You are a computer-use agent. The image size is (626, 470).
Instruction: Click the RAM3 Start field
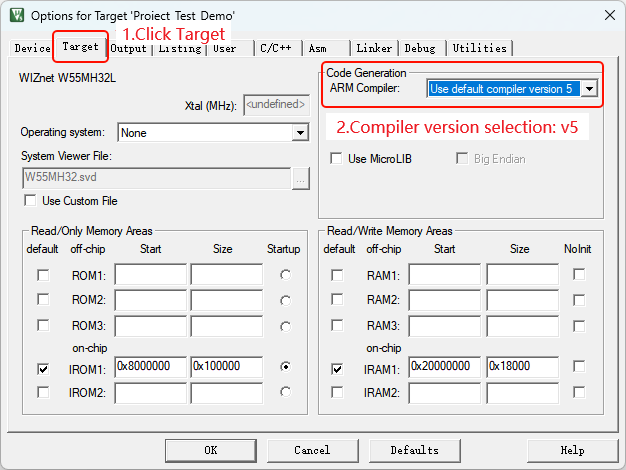(445, 326)
